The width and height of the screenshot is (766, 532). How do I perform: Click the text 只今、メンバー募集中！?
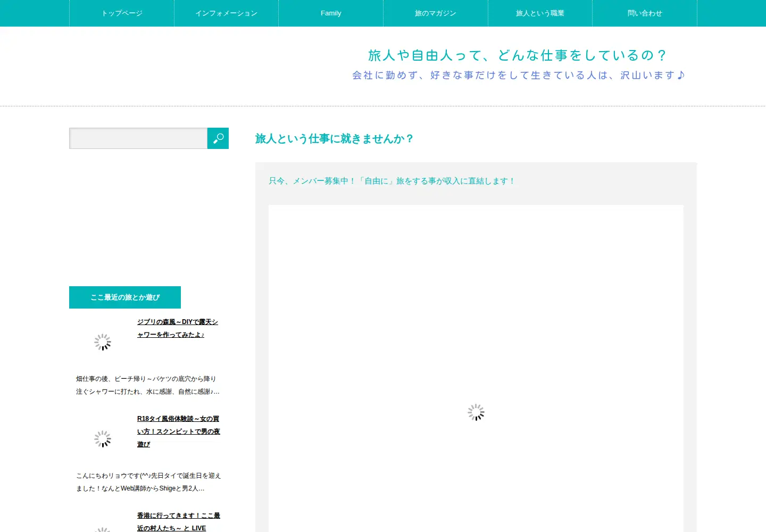tap(312, 181)
